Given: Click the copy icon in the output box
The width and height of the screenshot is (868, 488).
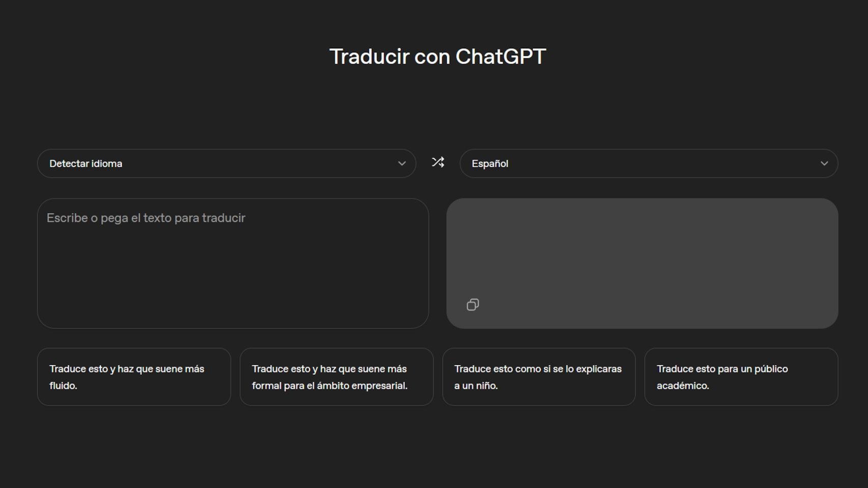Looking at the screenshot, I should 473,304.
